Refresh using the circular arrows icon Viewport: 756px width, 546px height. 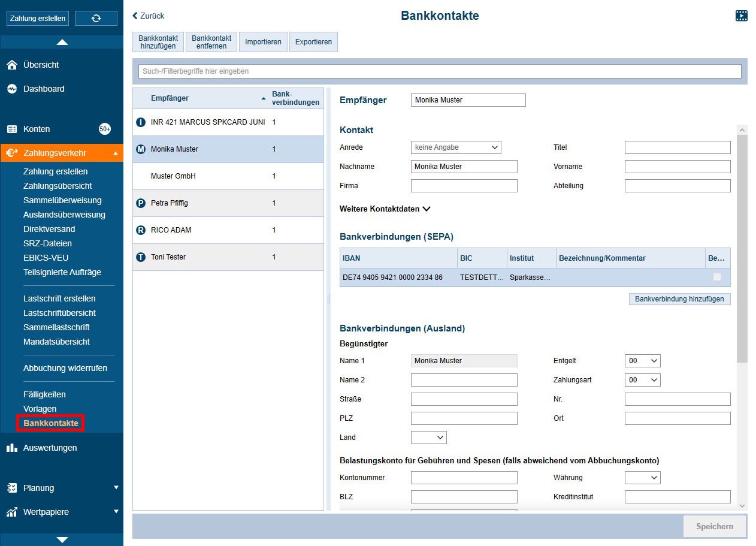[96, 18]
